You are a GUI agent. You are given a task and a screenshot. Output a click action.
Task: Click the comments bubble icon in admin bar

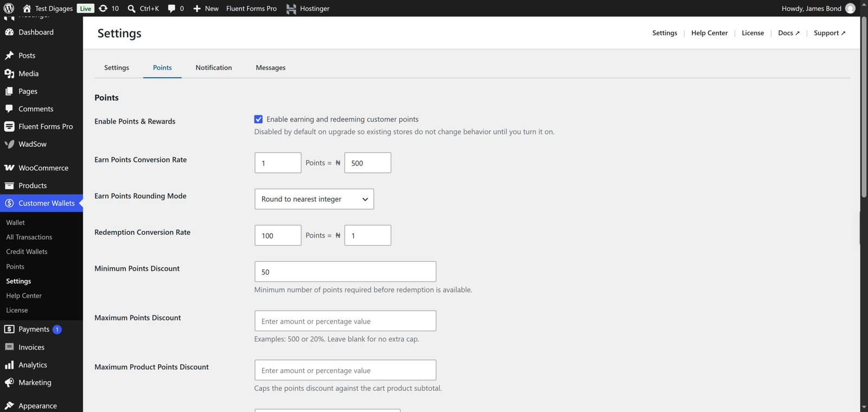point(171,8)
